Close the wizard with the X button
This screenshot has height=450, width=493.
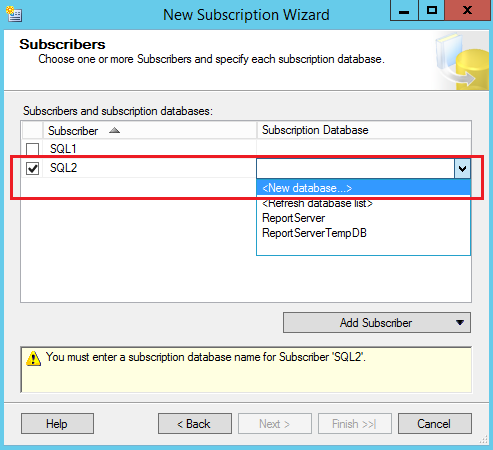468,10
